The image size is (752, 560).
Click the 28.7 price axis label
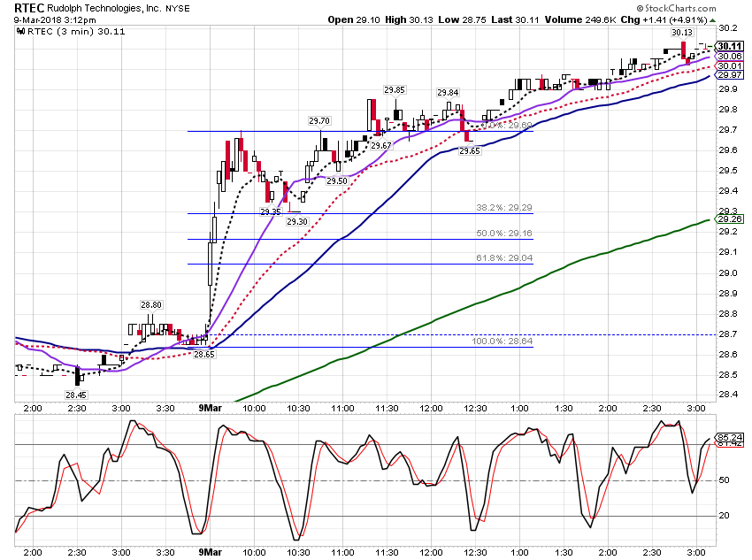[x=728, y=334]
